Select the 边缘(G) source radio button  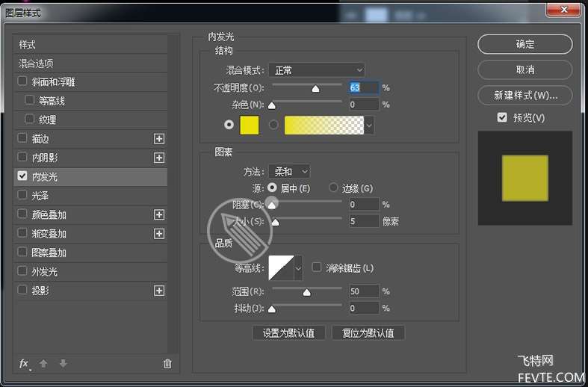tap(334, 188)
